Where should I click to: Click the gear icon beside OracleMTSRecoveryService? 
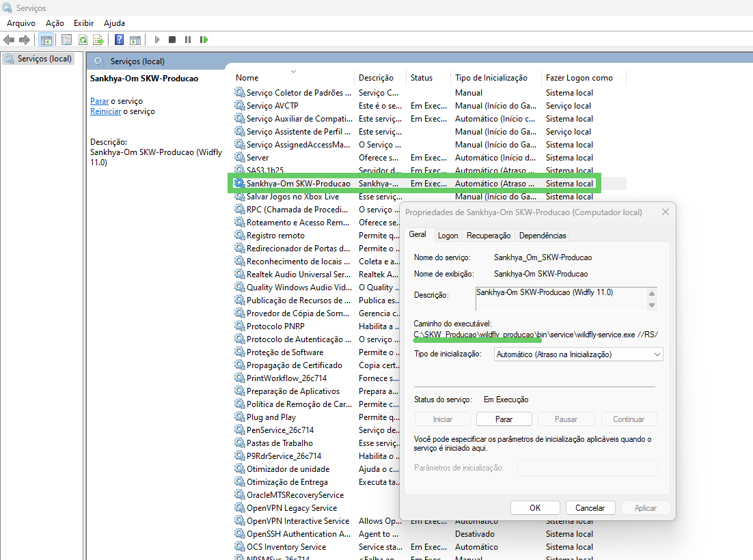tap(239, 494)
